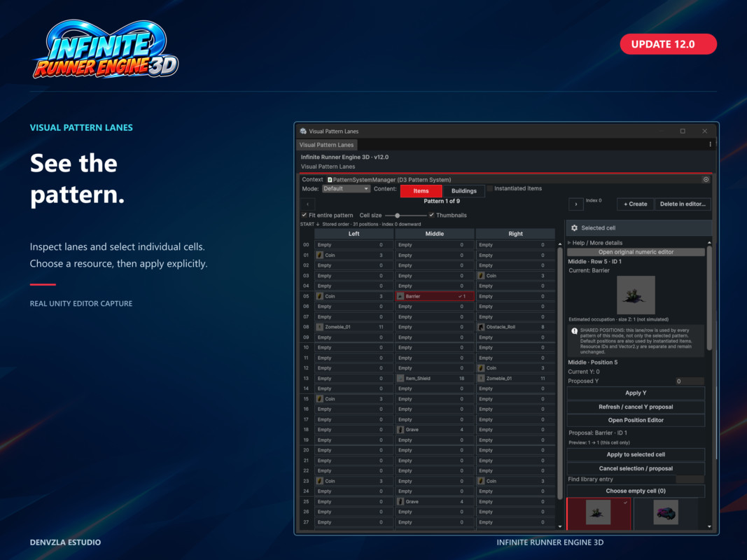
Task: Enable the Instantiated items checkbox
Action: [x=490, y=188]
